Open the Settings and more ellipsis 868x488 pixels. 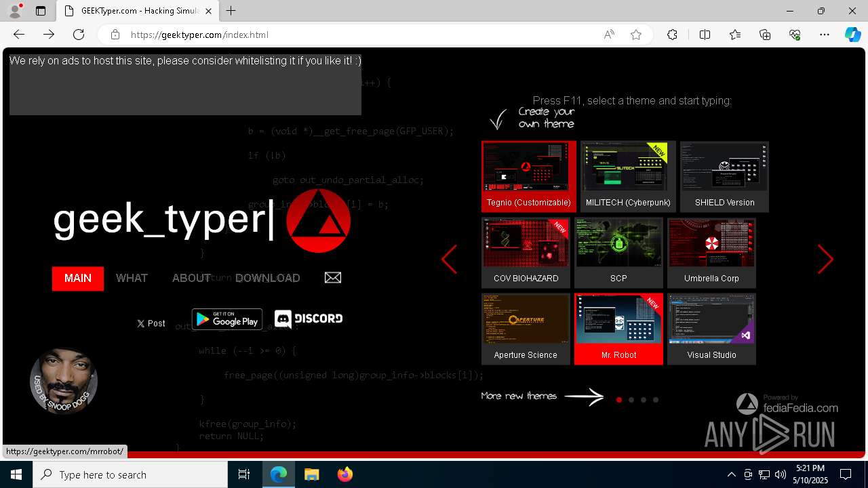(825, 35)
